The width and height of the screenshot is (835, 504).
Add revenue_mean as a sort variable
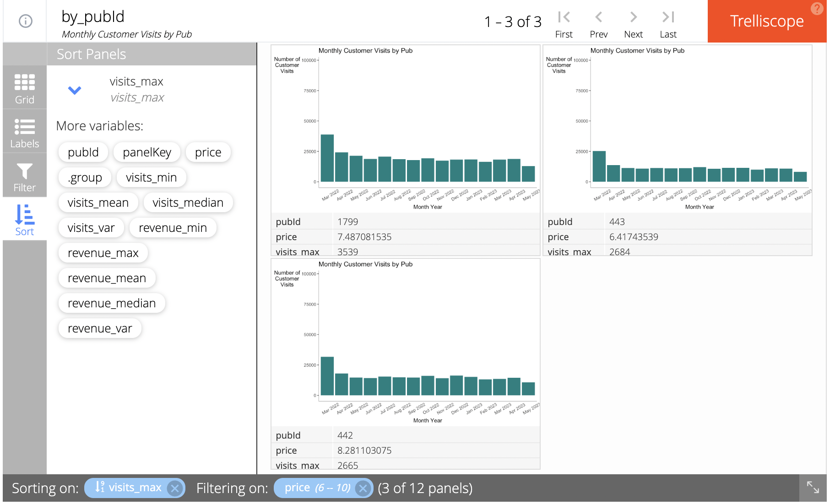pyautogui.click(x=107, y=278)
